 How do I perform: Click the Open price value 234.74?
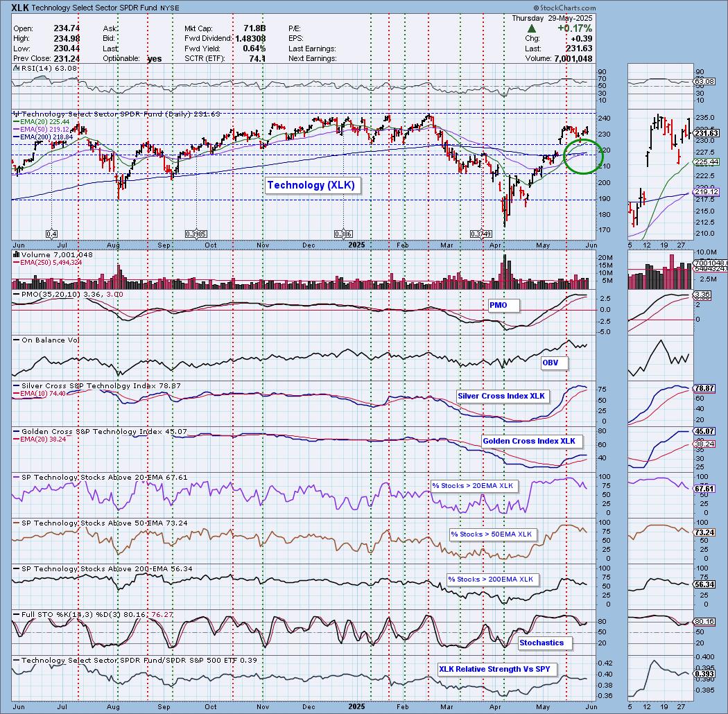pyautogui.click(x=67, y=28)
